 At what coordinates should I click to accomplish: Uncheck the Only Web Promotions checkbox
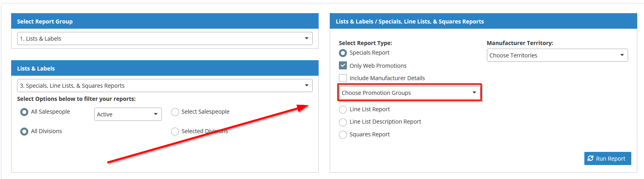coord(343,65)
